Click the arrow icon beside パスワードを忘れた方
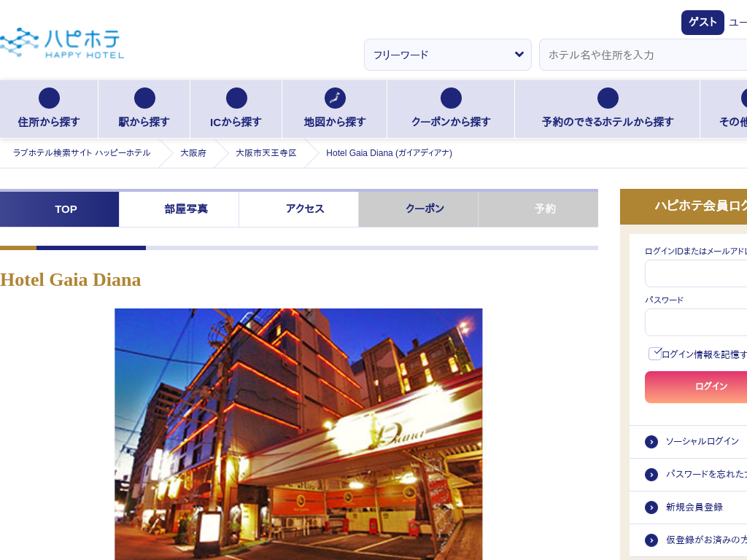Screen dimensions: 747x560 pyautogui.click(x=651, y=475)
